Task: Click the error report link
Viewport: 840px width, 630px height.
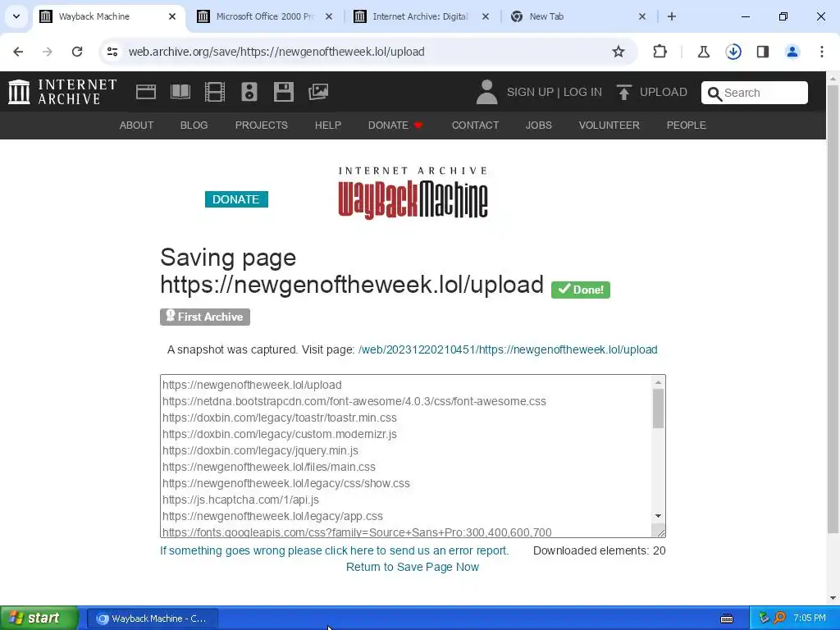Action: 335,550
